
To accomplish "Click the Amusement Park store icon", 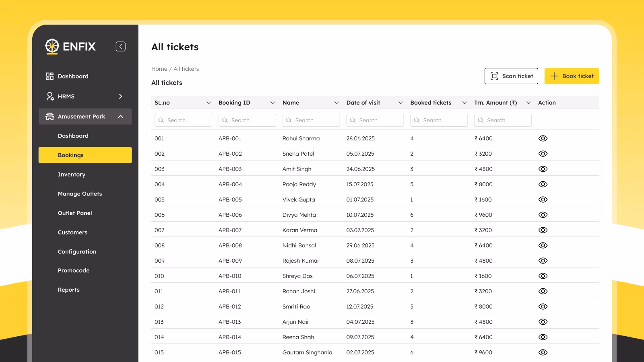I will 50,116.
